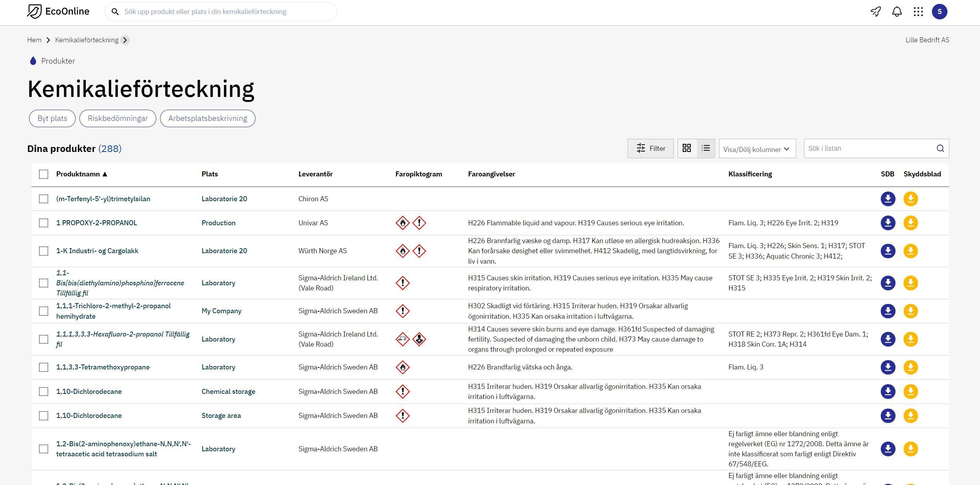Download Skyddsblad for (m-Terfenyl-5'-yl)trimetylsilan
Screen dimensions: 980x485
pyautogui.click(x=911, y=199)
